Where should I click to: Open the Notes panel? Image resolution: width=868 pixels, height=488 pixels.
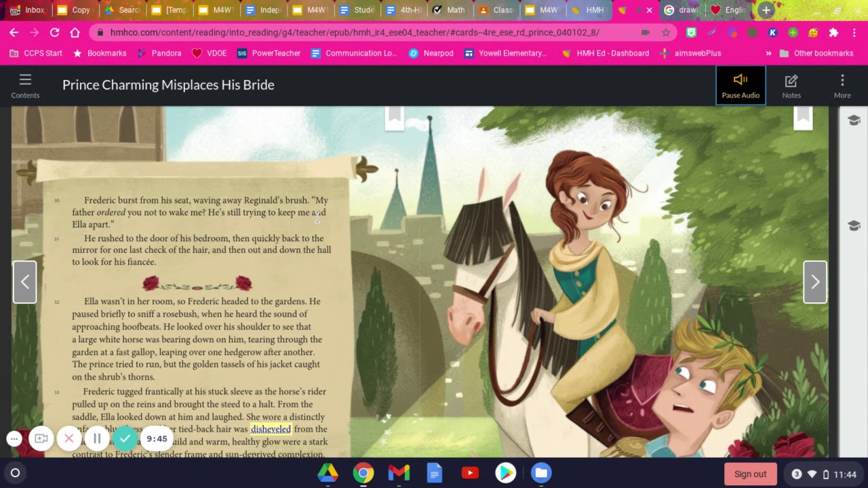(791, 85)
